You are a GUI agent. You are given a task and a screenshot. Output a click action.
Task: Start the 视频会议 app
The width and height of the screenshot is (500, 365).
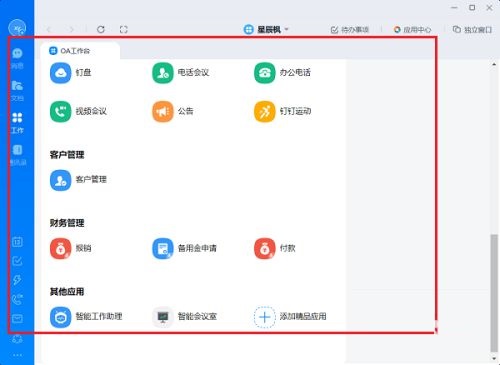click(60, 111)
